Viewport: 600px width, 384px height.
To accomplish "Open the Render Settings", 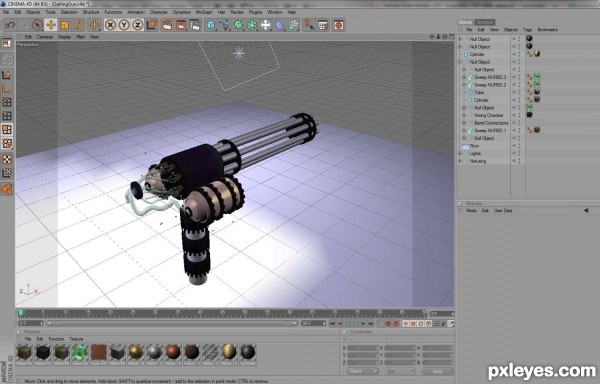I will [195, 25].
